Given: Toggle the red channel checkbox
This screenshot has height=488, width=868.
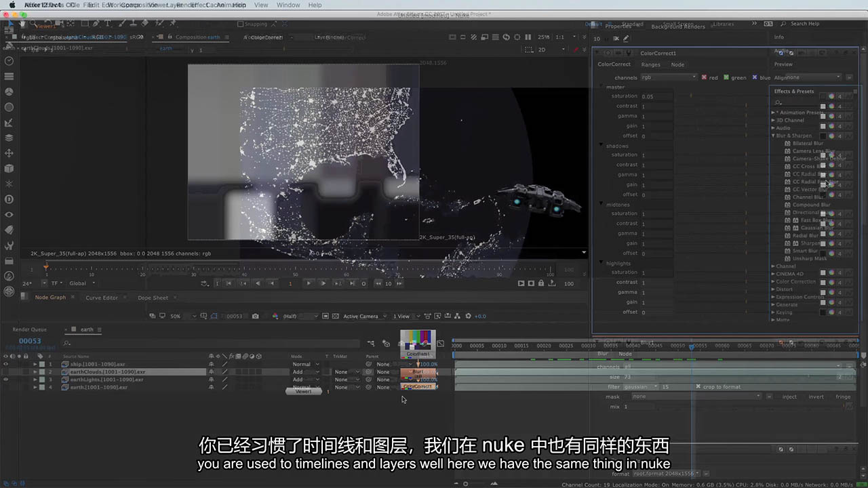Looking at the screenshot, I should pyautogui.click(x=704, y=77).
